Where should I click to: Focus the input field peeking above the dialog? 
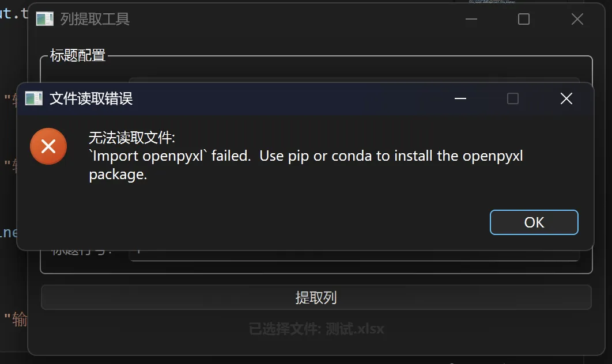[354, 80]
